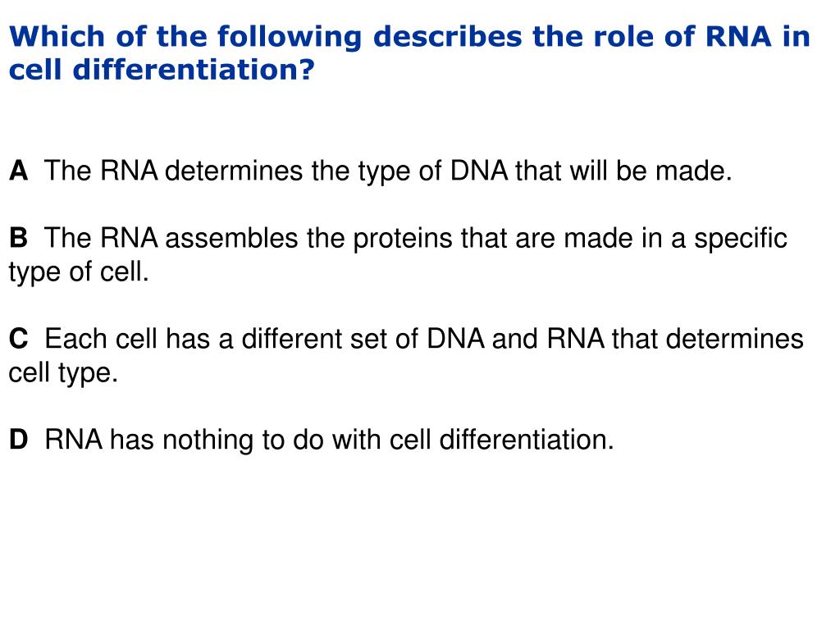The width and height of the screenshot is (840, 630).
Task: Click the word 'RNA' in the blue heading
Action: pyautogui.click(x=738, y=36)
